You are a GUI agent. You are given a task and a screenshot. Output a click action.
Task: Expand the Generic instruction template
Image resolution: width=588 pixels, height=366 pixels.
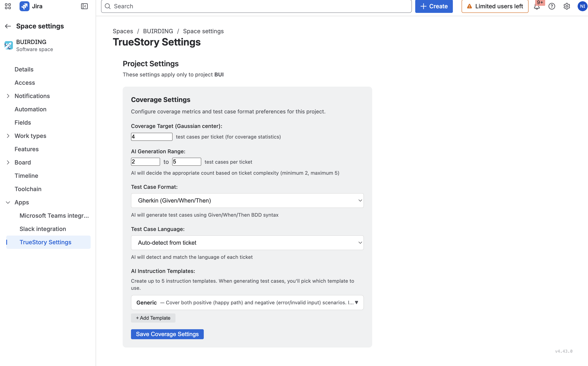pos(247,302)
